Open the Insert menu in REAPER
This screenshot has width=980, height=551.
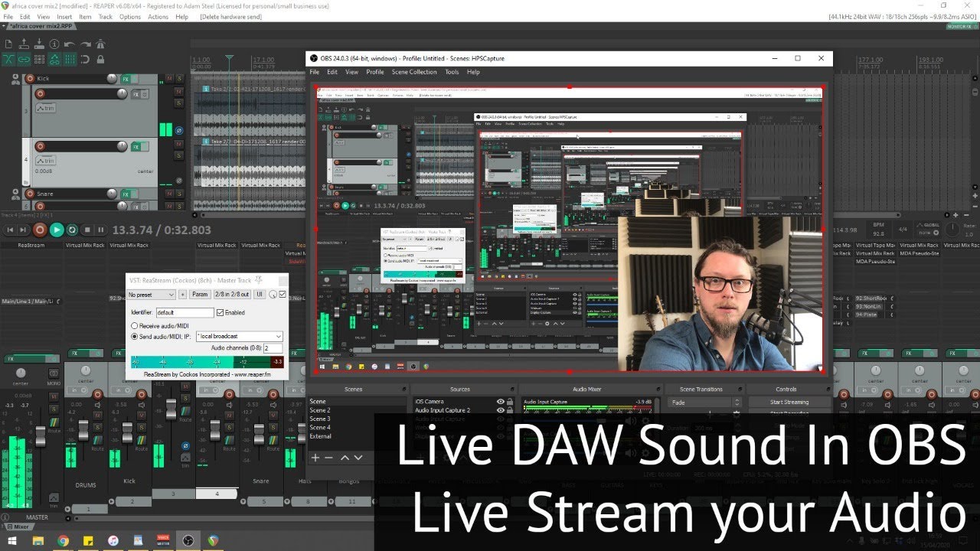[64, 17]
